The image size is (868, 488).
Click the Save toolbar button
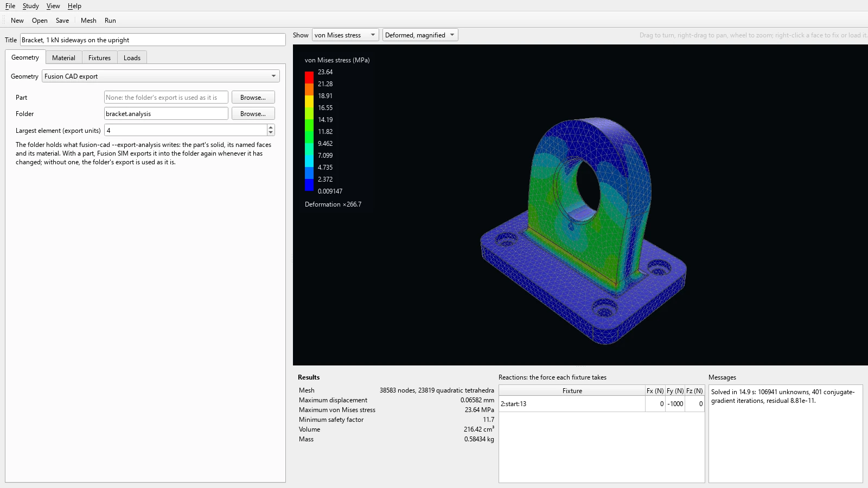[62, 21]
